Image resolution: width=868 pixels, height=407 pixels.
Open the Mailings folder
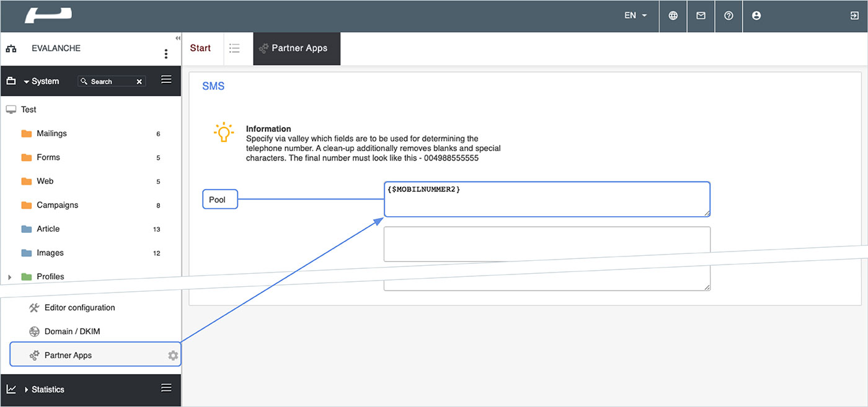tap(51, 134)
